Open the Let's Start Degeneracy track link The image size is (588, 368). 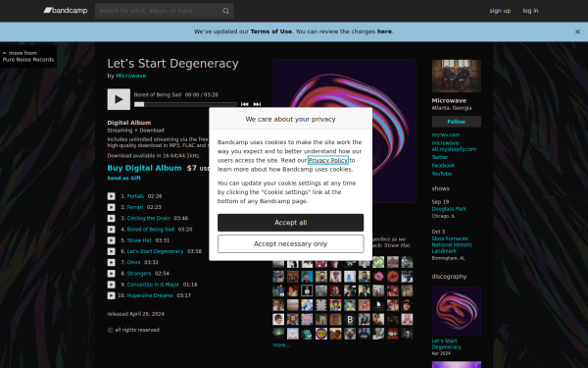point(155,251)
